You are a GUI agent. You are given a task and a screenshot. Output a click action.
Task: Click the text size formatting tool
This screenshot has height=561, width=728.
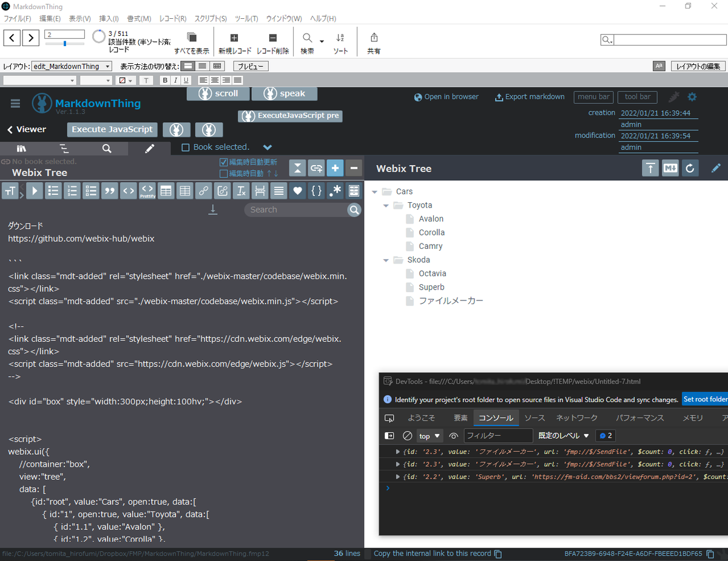[10, 191]
